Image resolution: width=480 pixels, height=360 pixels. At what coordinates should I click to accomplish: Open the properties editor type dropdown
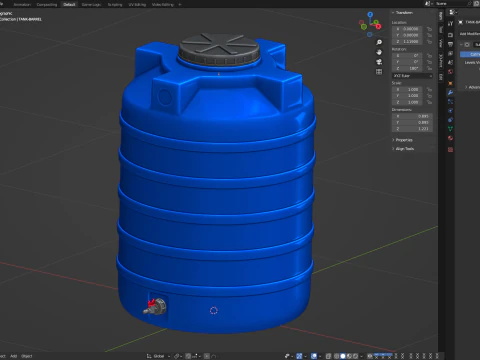point(452,12)
